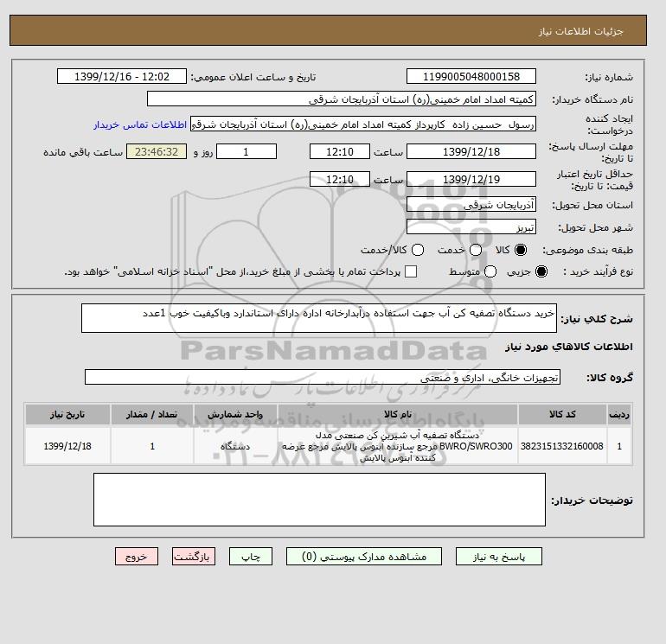The image size is (666, 644).
Task: Click the چاپ print button
Action: pos(251,557)
